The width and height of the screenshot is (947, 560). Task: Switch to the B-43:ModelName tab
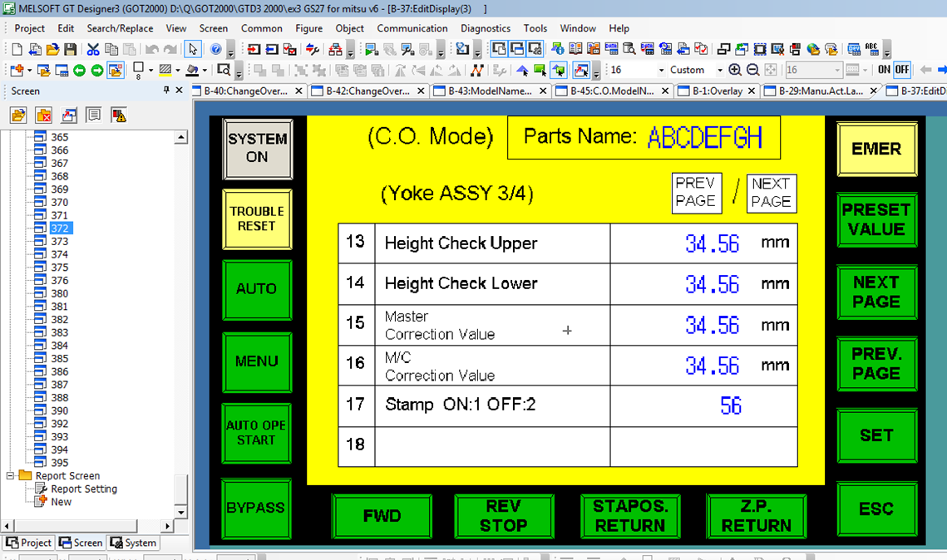tap(490, 91)
